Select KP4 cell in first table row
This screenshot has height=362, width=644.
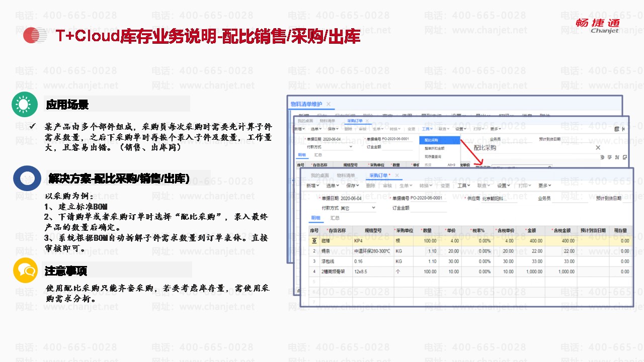372,241
